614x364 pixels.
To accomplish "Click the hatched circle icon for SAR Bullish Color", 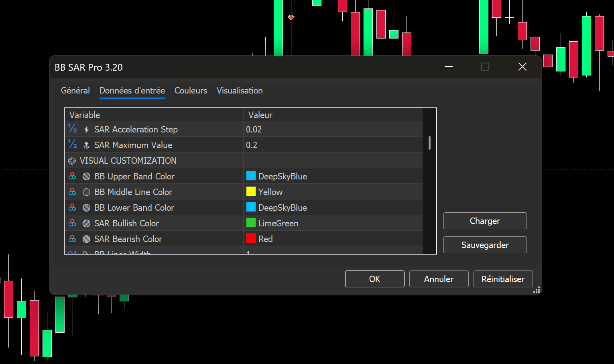I will pos(86,224).
